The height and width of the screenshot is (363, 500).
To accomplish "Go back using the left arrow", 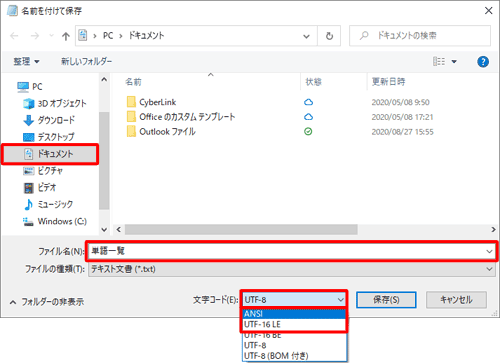I will coord(14,36).
